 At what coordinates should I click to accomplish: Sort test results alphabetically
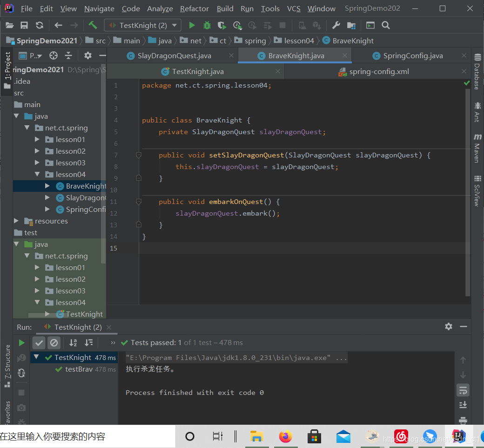[73, 343]
